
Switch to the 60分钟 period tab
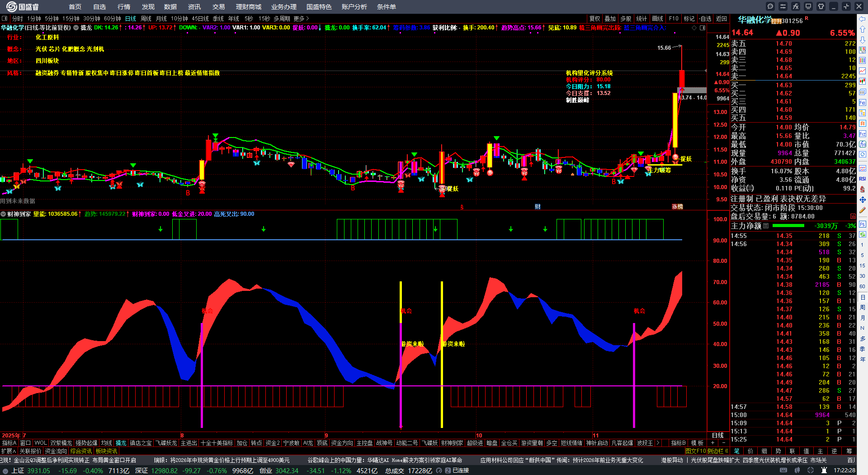click(113, 19)
